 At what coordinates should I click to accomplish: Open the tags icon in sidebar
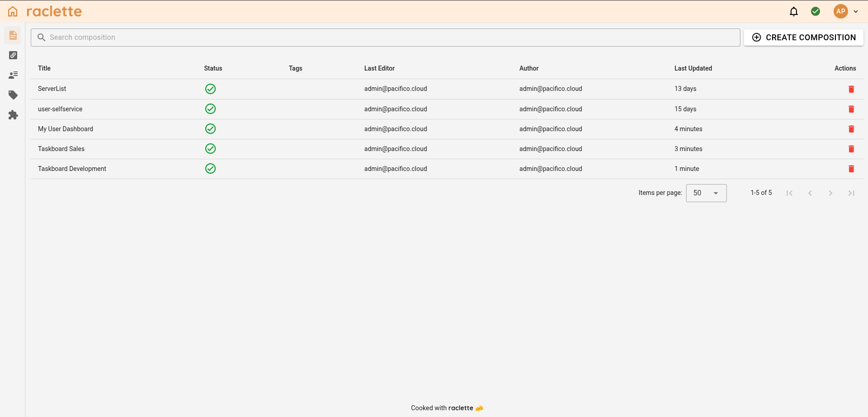click(13, 95)
